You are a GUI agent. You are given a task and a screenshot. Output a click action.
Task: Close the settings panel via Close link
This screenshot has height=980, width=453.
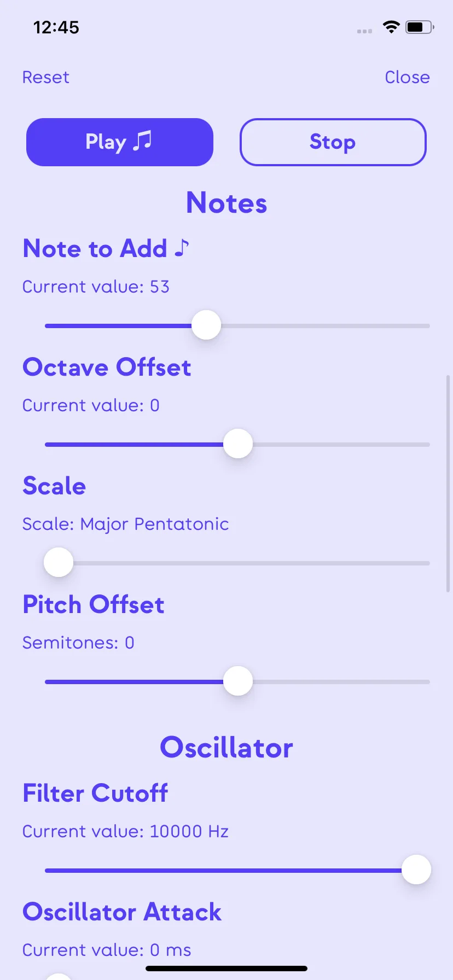[x=407, y=77]
